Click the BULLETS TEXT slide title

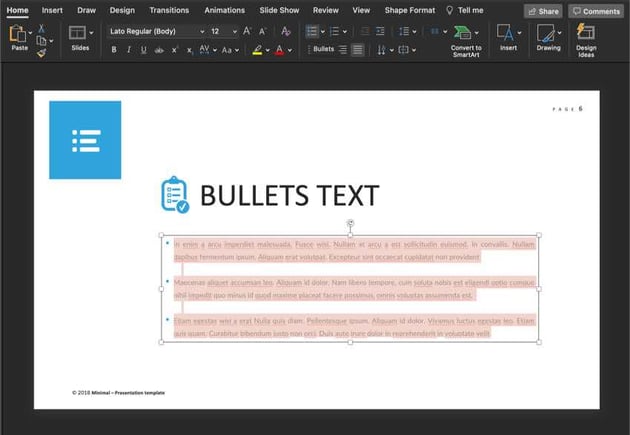coord(289,196)
